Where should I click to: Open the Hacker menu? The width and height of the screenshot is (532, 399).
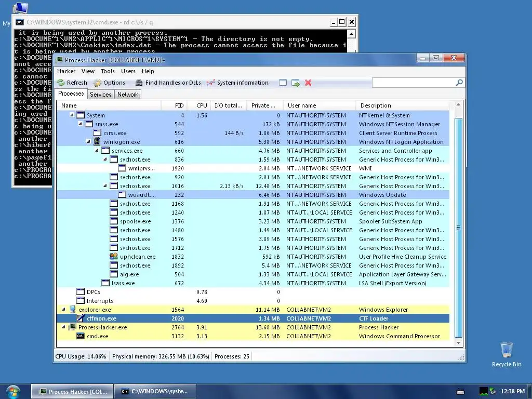click(66, 71)
